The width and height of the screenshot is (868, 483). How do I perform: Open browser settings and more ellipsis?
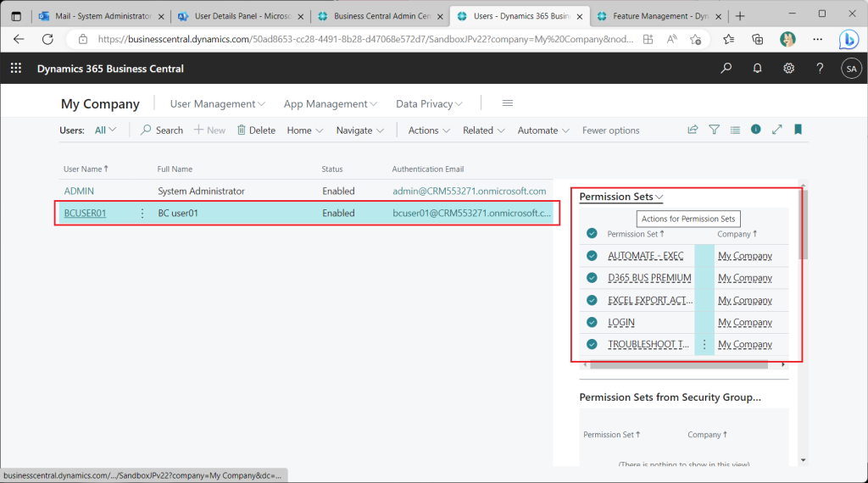818,39
